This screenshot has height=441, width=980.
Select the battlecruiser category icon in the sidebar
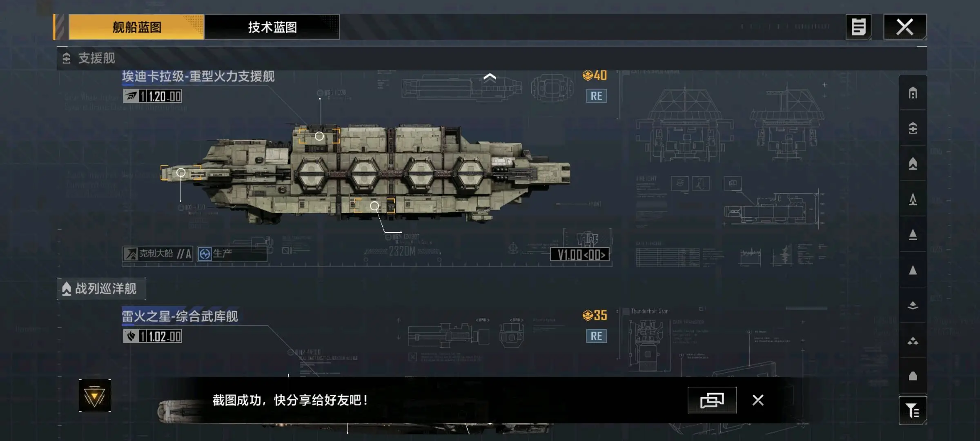pyautogui.click(x=913, y=164)
